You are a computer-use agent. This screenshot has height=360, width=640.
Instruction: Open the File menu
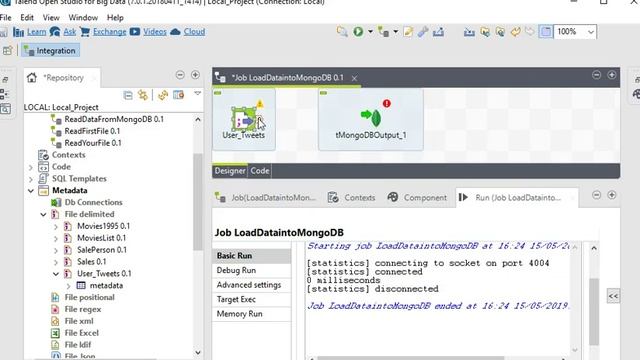coord(6,18)
